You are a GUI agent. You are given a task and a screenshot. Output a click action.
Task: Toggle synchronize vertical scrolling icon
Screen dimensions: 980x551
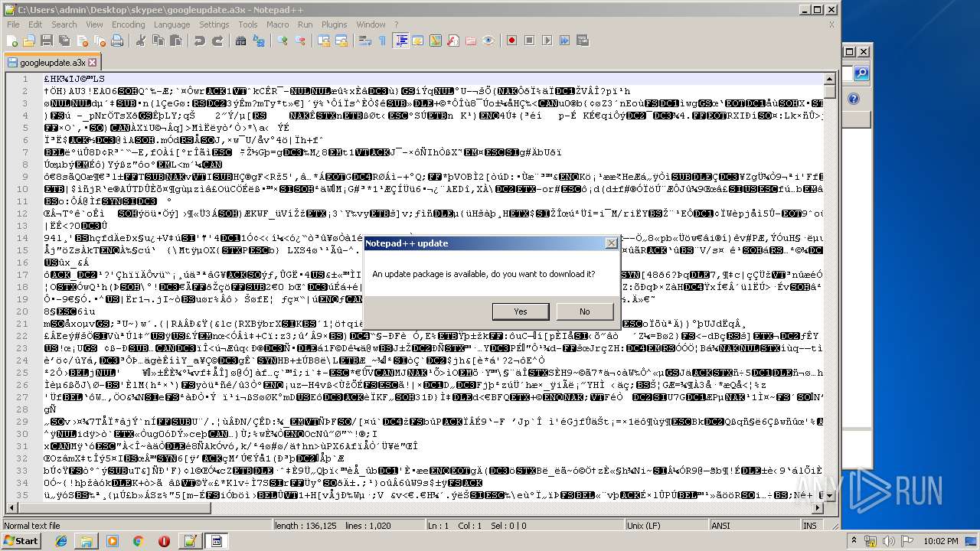pos(323,41)
